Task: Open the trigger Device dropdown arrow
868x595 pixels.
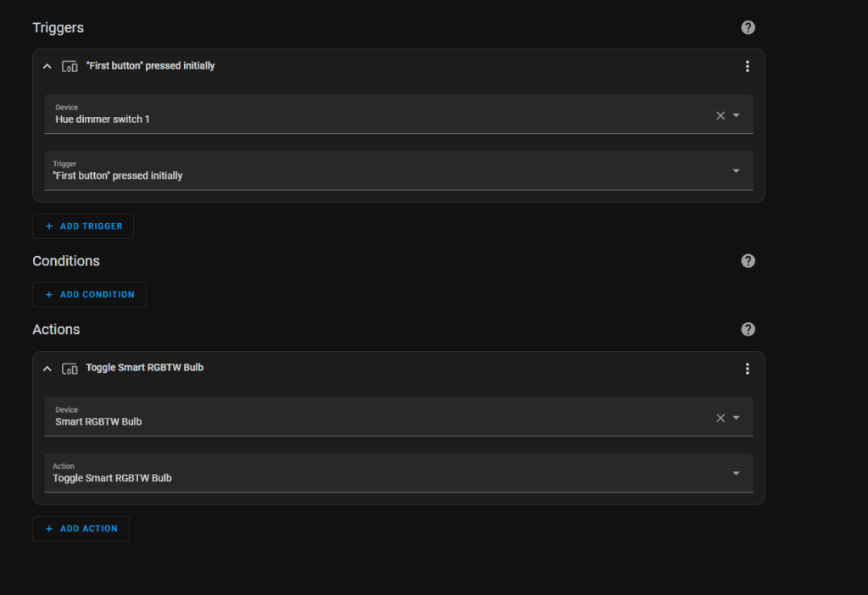Action: tap(736, 115)
